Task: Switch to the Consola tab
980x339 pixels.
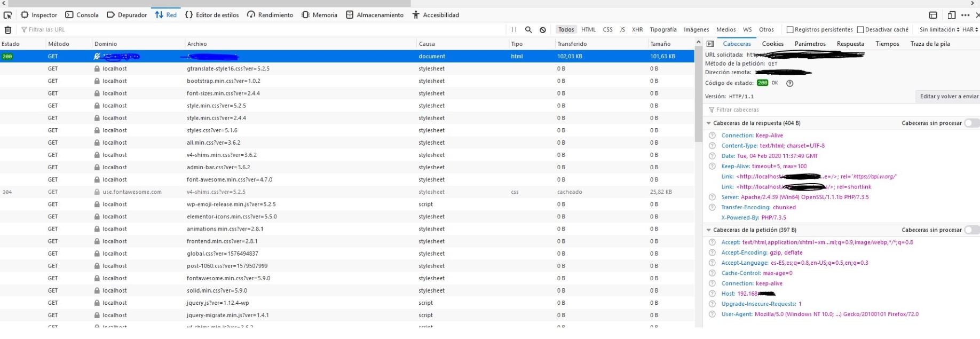Action: [x=82, y=15]
